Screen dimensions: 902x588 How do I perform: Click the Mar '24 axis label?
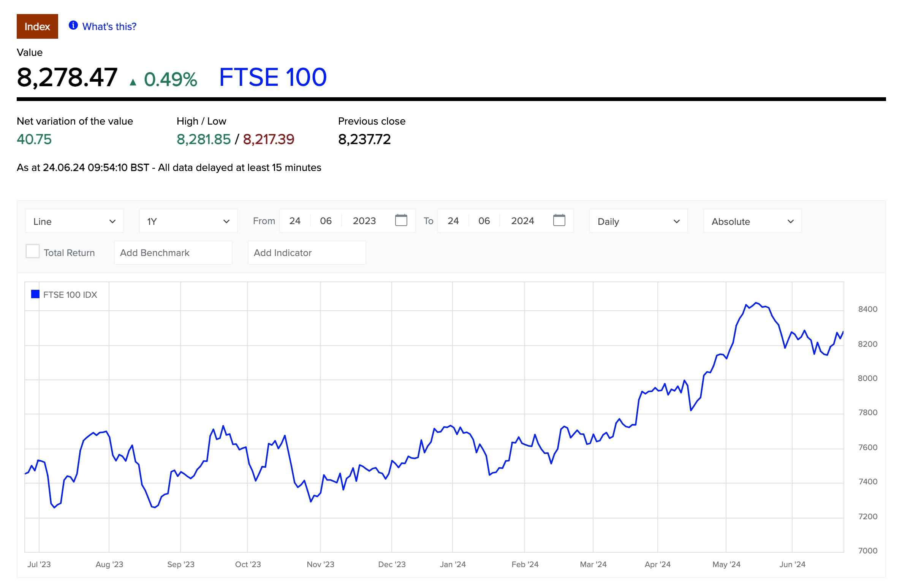point(593,564)
